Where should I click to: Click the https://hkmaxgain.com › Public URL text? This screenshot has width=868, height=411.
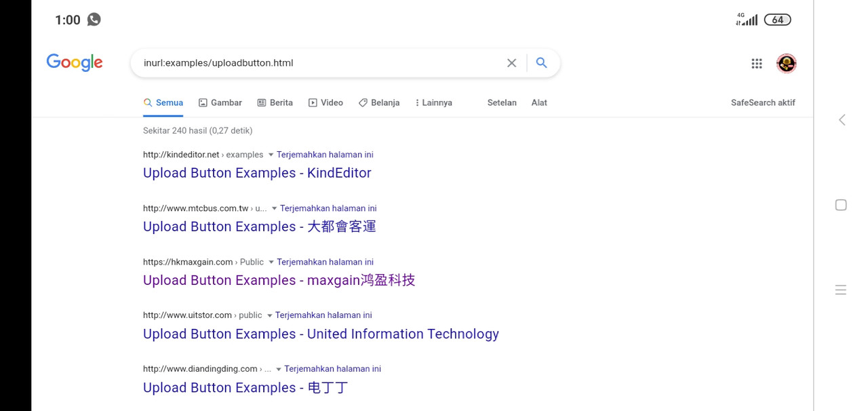(x=203, y=262)
